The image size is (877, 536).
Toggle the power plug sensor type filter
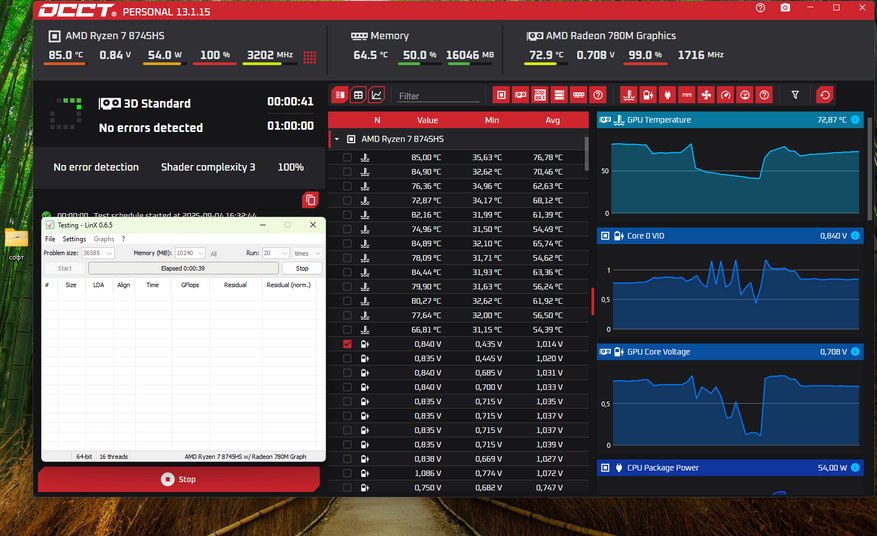click(667, 95)
